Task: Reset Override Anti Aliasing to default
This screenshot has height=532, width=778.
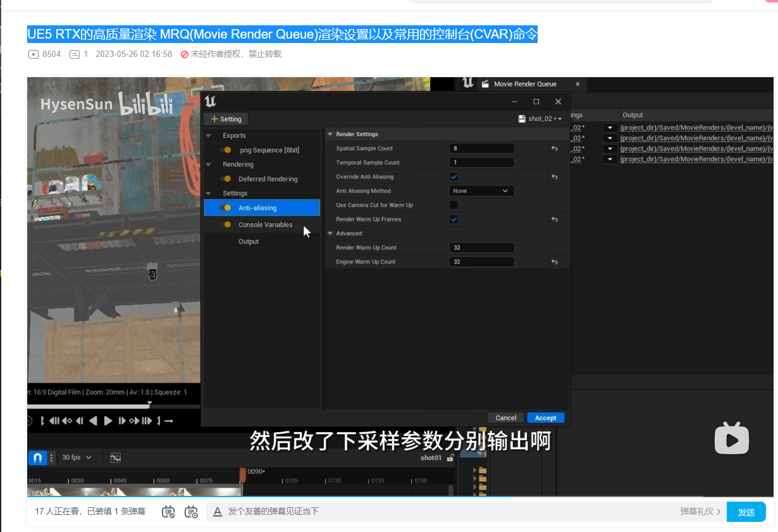Action: [x=555, y=176]
